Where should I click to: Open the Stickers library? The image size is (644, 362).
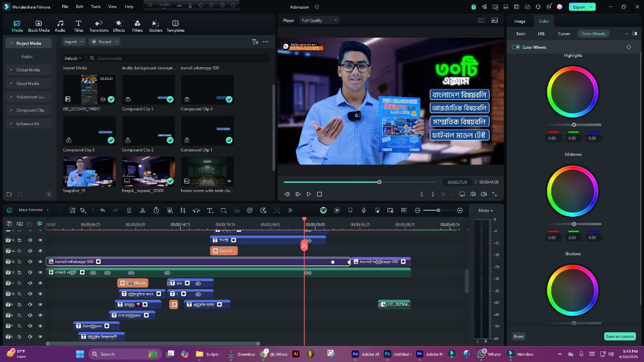pyautogui.click(x=155, y=26)
